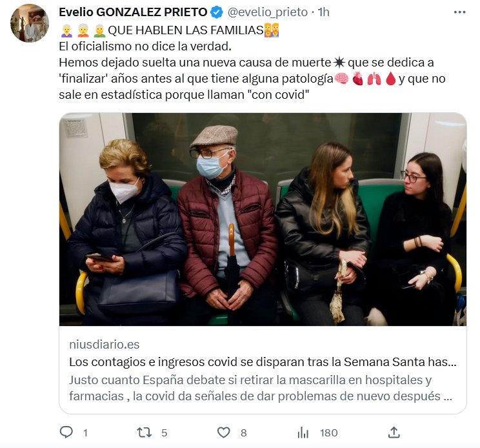Click the reply count "1"
This screenshot has width=480, height=448.
click(x=85, y=433)
